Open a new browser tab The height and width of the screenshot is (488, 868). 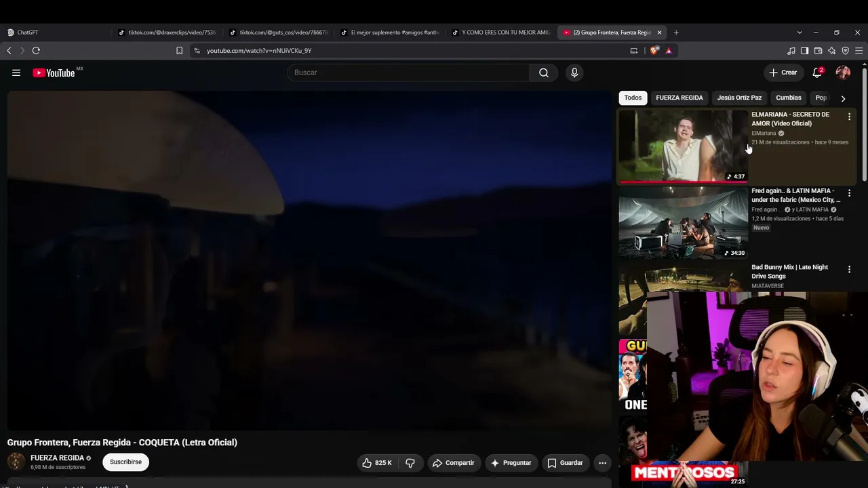click(676, 33)
